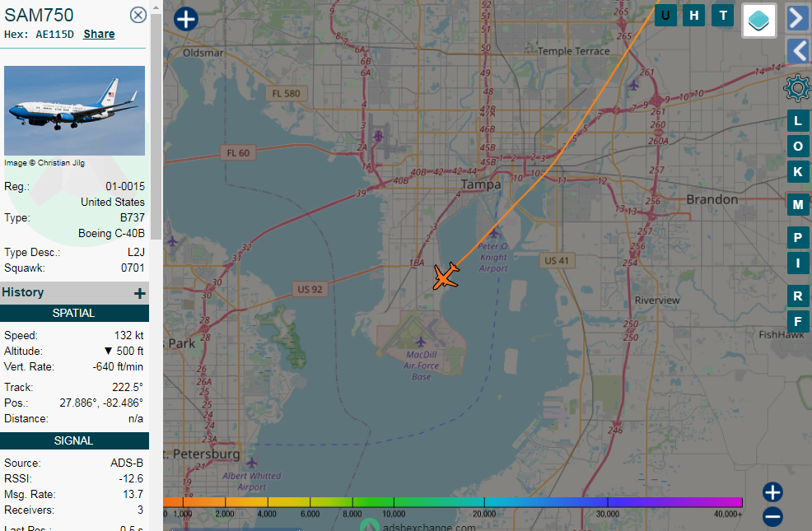View the Boeing C-40B aircraft photo
Viewport: 812px width, 531px height.
tap(75, 110)
